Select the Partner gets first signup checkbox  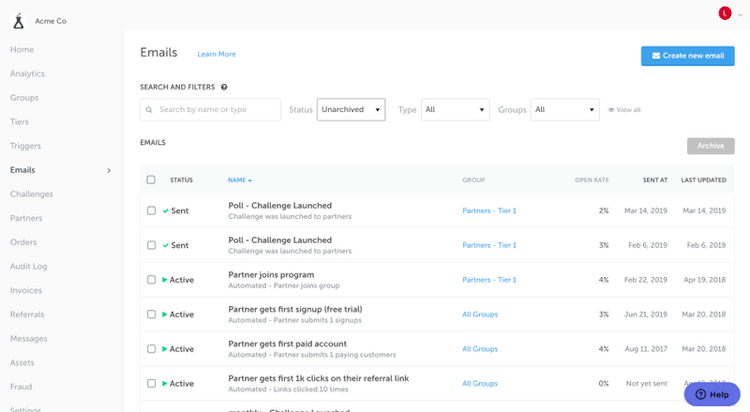pos(151,314)
